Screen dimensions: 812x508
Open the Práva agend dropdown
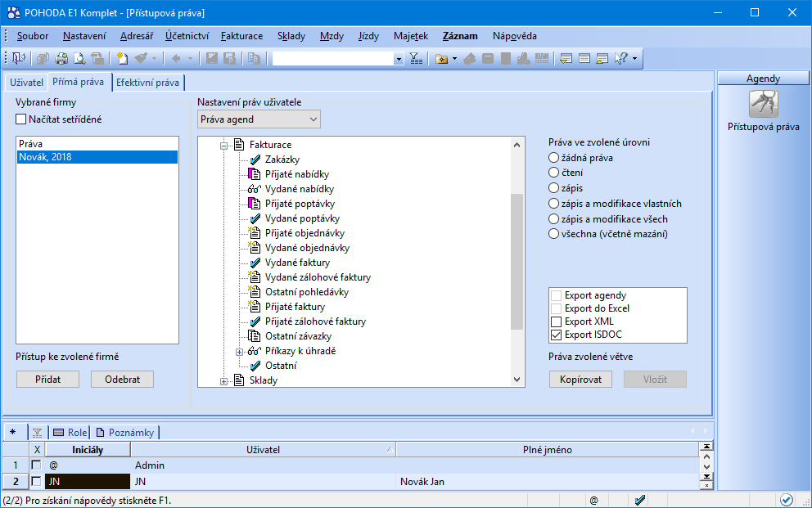tap(259, 119)
